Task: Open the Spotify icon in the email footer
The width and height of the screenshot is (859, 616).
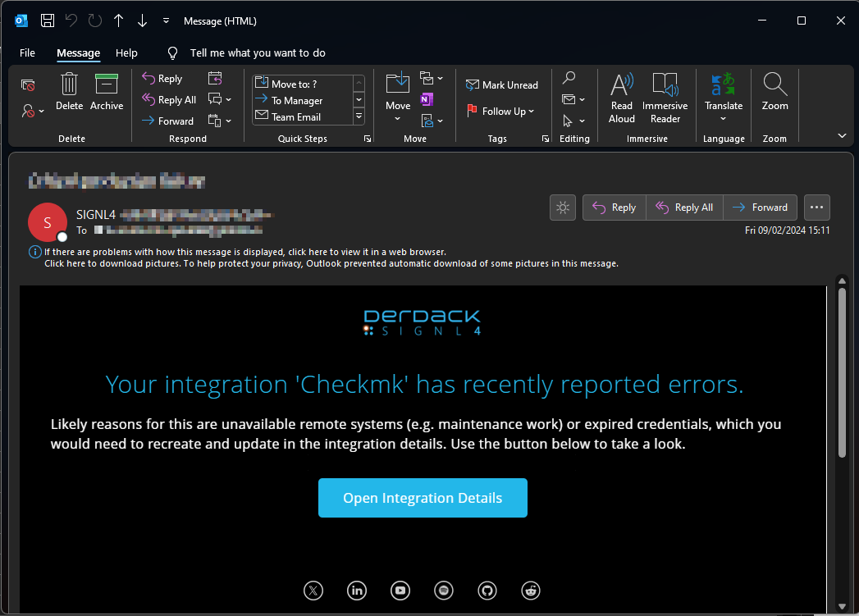Action: tap(444, 591)
